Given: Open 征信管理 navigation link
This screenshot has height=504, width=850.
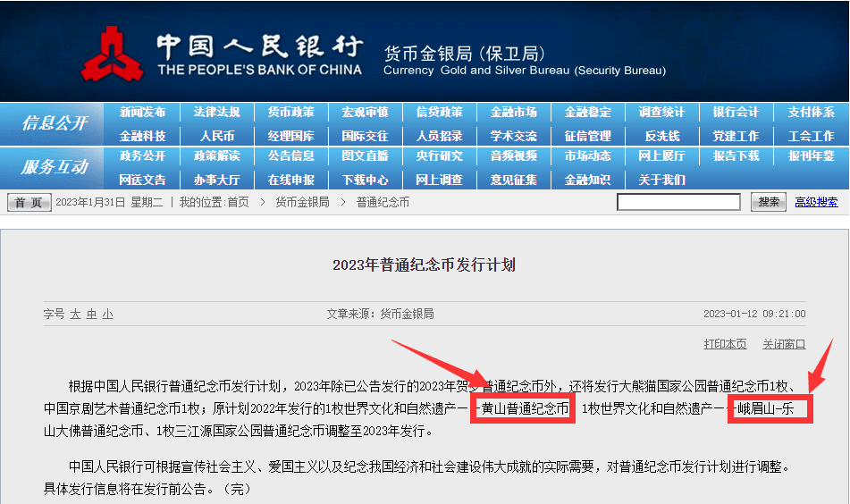Looking at the screenshot, I should [588, 136].
